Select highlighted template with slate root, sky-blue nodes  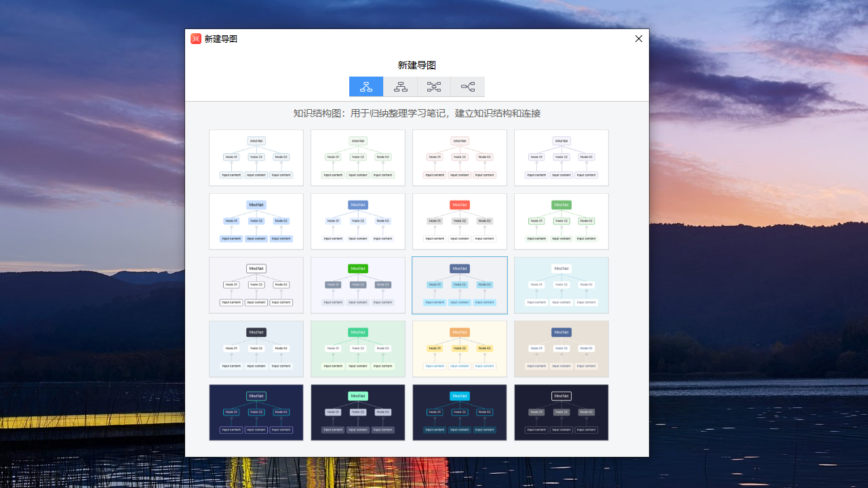click(460, 285)
